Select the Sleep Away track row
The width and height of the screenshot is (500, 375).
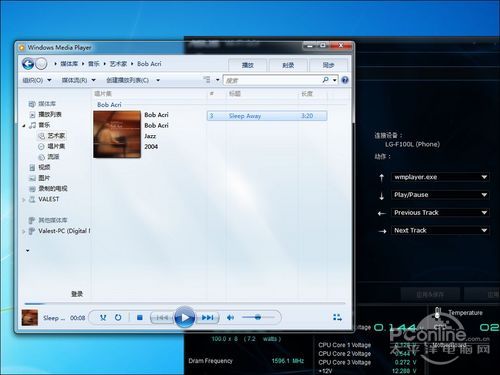[x=267, y=116]
